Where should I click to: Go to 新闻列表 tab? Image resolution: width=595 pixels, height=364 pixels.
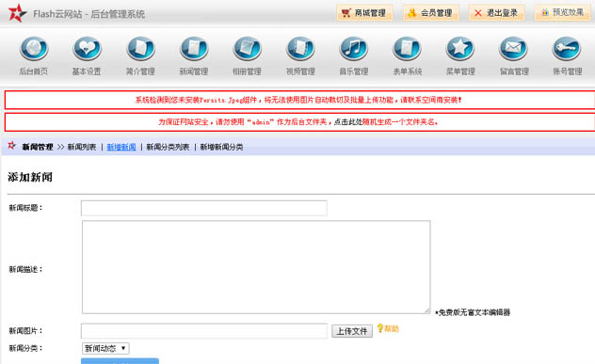(82, 147)
